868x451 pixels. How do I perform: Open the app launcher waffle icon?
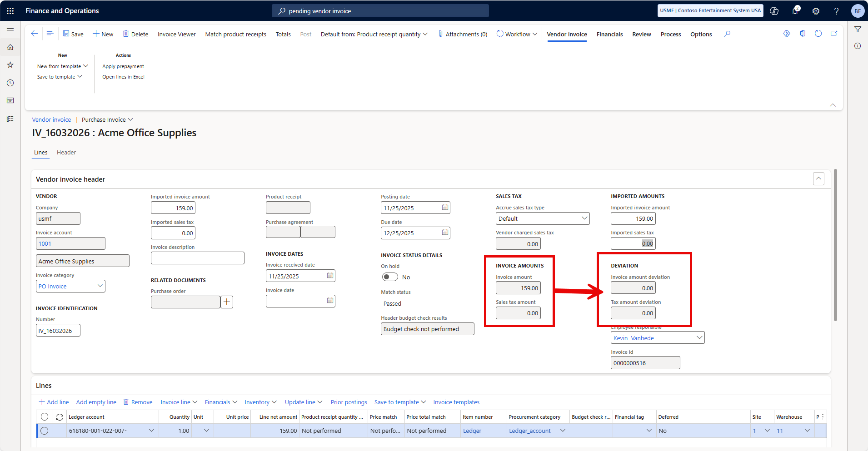10,10
